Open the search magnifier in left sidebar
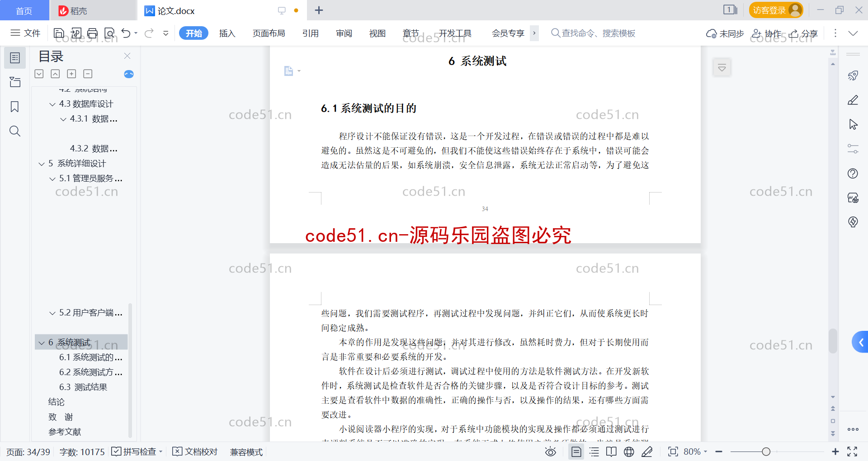Image resolution: width=868 pixels, height=461 pixels. pos(15,131)
